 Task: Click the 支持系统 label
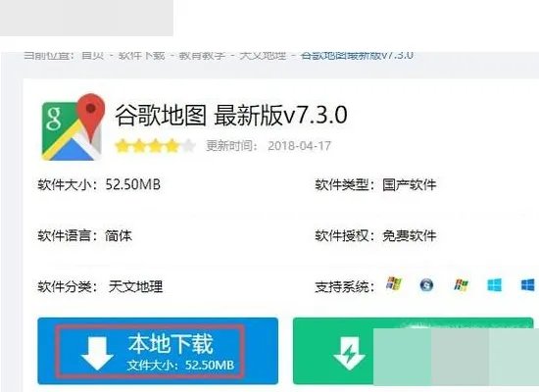click(344, 286)
